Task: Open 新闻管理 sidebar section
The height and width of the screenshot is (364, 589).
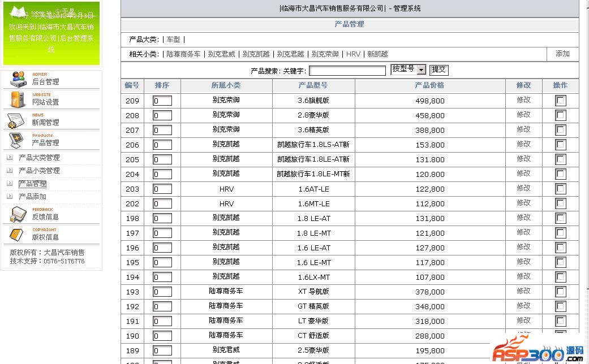Action: pos(45,122)
